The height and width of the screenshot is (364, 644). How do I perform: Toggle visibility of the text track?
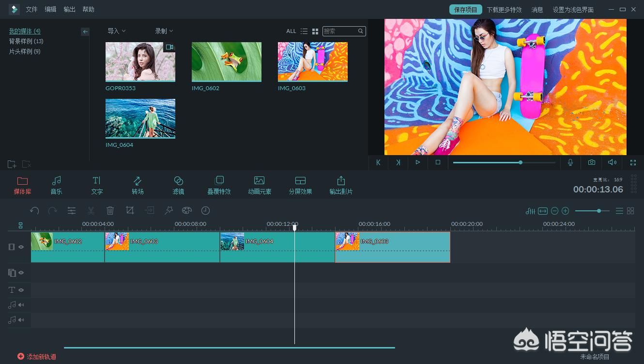[21, 290]
